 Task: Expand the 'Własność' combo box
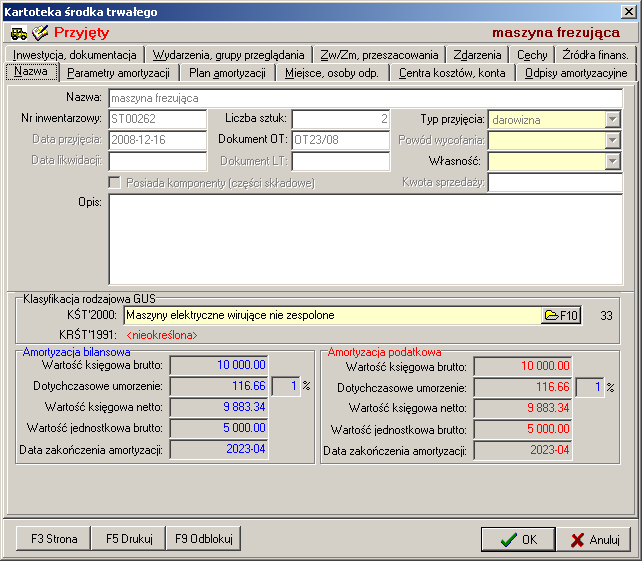(612, 162)
